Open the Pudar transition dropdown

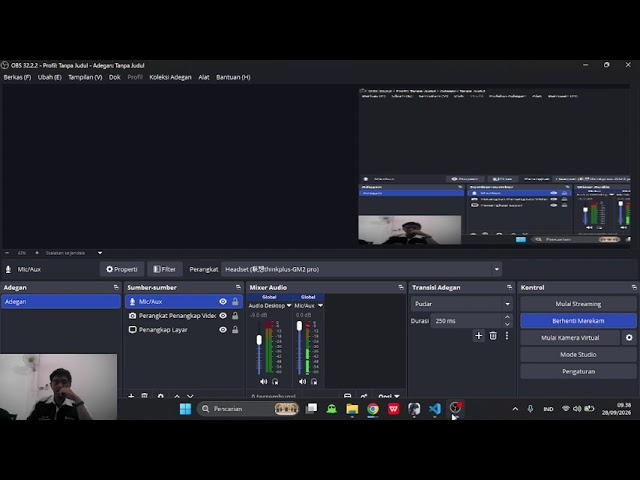[461, 304]
